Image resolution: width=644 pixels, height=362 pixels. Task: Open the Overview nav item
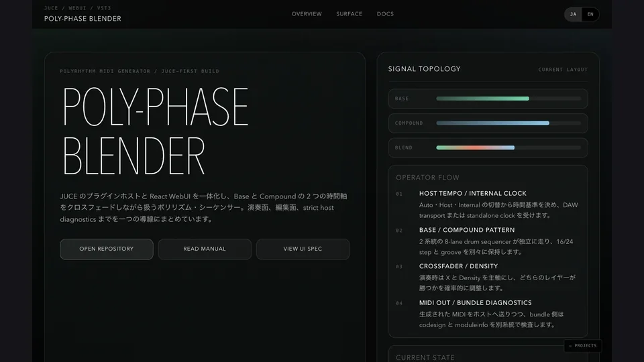click(x=307, y=14)
